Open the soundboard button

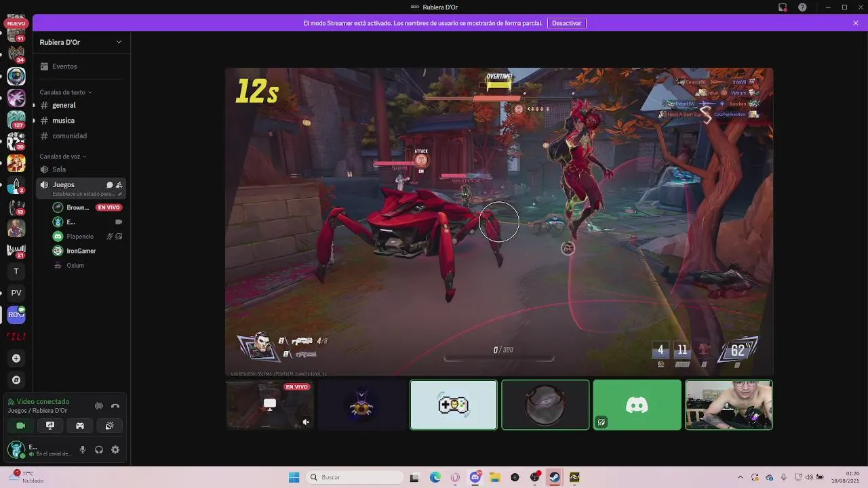pyautogui.click(x=109, y=426)
